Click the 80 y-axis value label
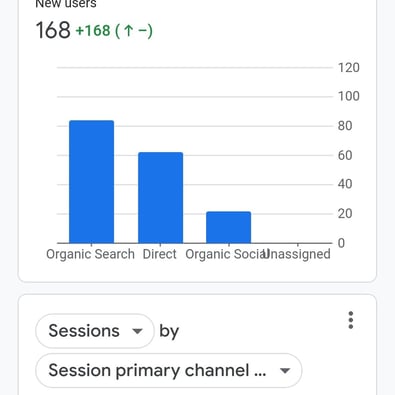The image size is (395, 395). (345, 126)
